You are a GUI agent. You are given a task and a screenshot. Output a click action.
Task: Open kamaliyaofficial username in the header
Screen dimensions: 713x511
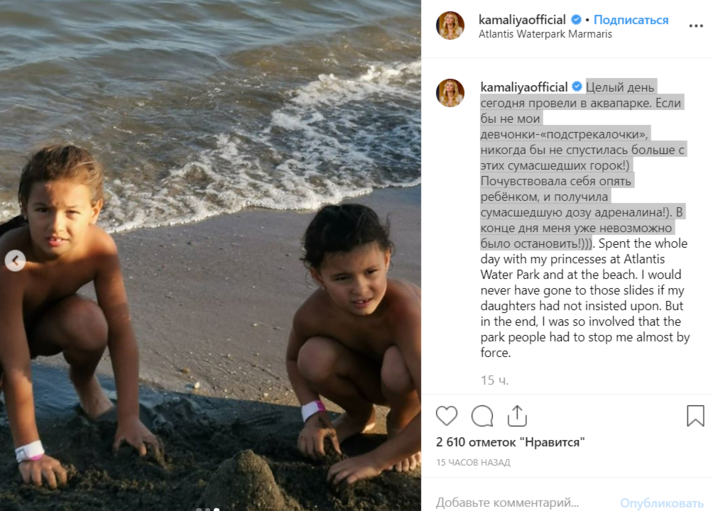(x=523, y=19)
